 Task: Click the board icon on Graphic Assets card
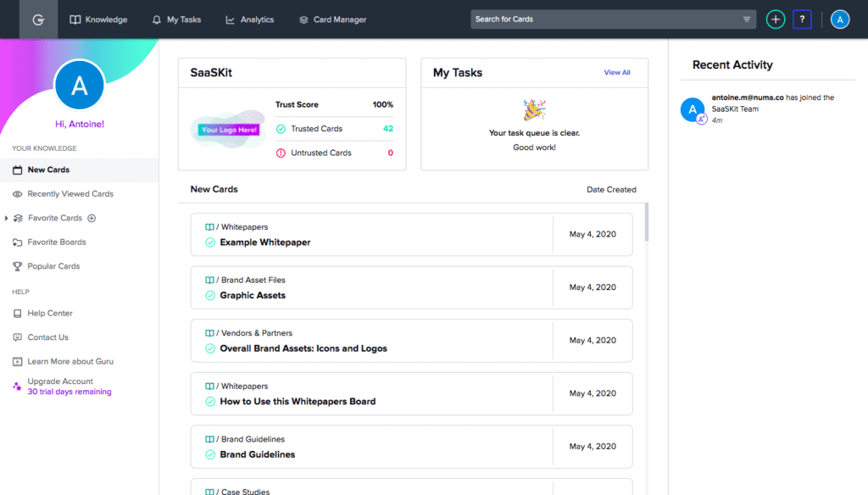209,281
